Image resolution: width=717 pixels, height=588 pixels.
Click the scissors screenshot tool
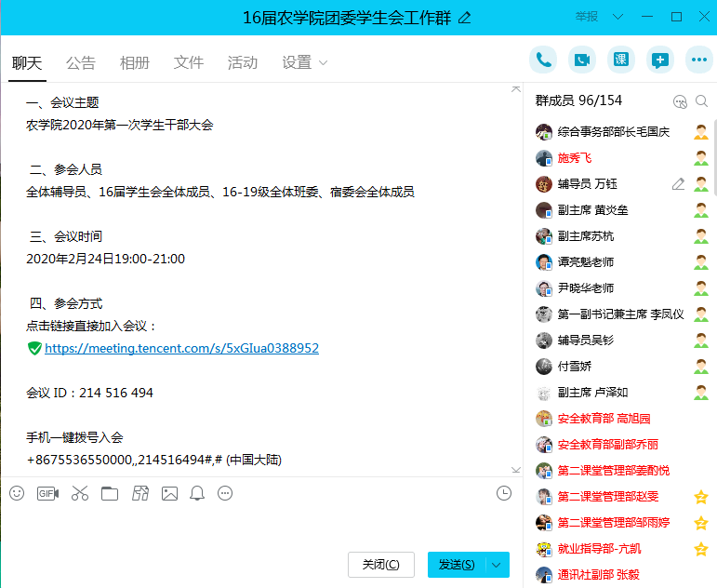click(x=79, y=493)
